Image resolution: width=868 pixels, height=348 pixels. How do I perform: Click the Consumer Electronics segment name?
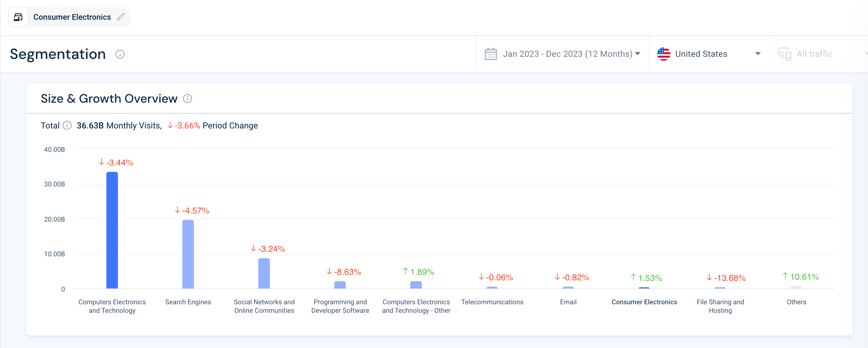(72, 16)
